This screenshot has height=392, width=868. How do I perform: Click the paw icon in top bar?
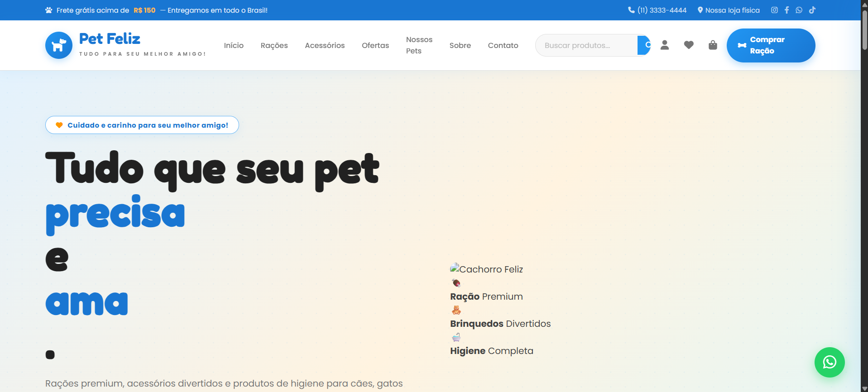click(49, 10)
